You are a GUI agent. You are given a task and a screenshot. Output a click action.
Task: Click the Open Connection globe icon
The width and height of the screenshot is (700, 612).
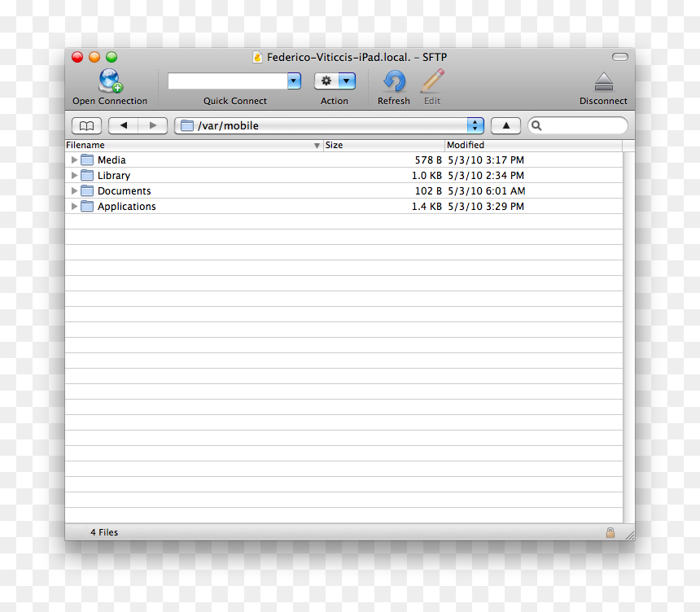click(x=111, y=81)
